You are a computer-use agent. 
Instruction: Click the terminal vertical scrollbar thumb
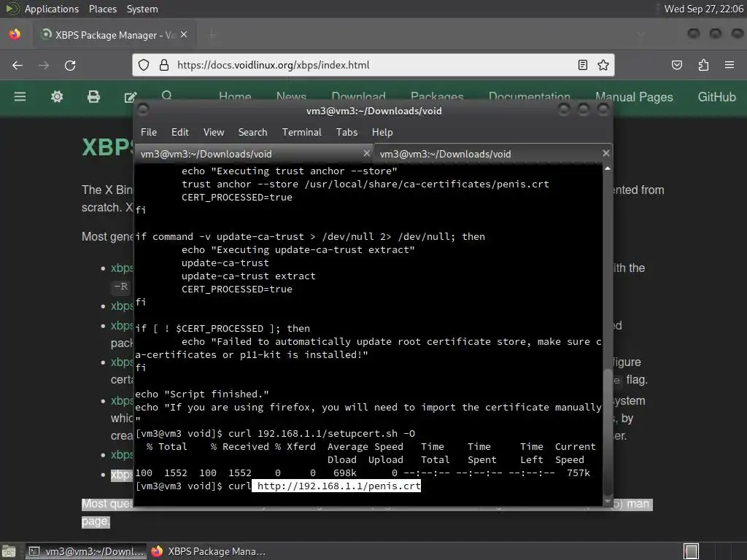(608, 432)
